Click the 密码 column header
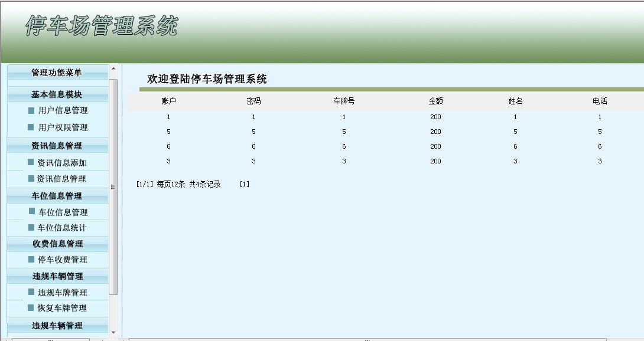This screenshot has width=644, height=341. 253,101
